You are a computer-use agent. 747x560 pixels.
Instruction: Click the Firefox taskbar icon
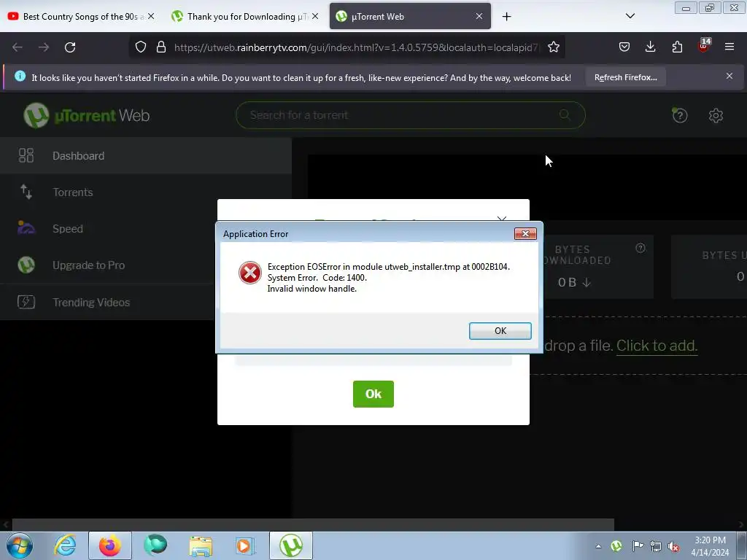point(110,545)
